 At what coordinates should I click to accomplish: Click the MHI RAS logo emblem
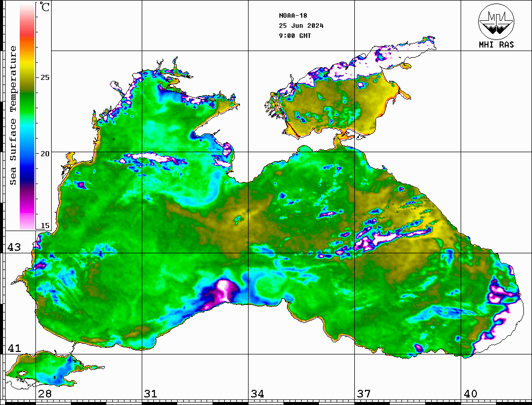pos(496,21)
